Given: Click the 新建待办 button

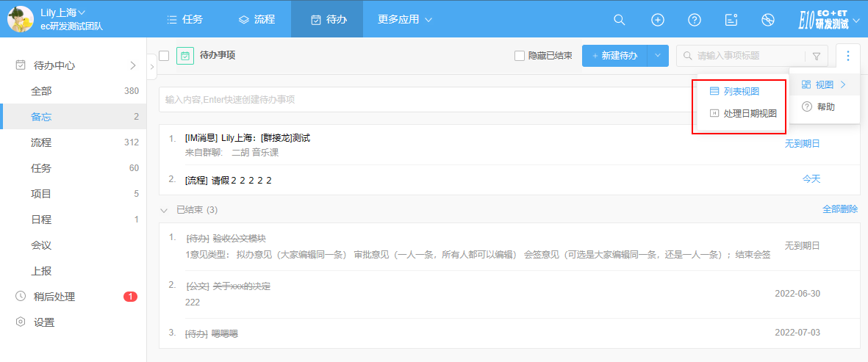Looking at the screenshot, I should [614, 56].
